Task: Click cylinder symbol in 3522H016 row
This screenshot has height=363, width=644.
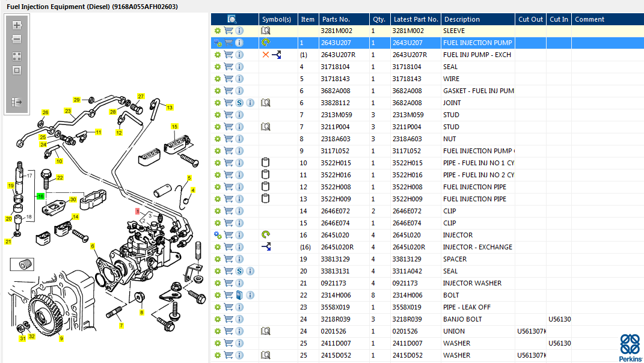Action: click(265, 174)
